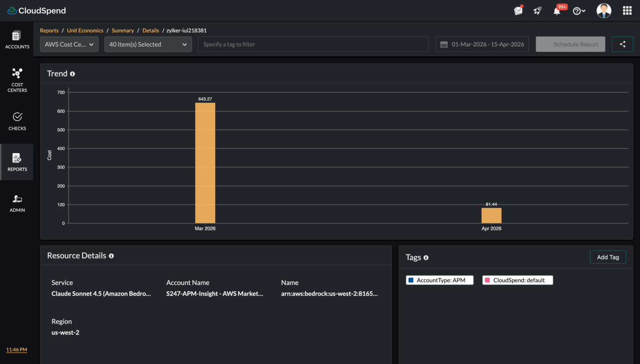This screenshot has height=364, width=640.
Task: Click the Schedule Report button
Action: click(570, 44)
